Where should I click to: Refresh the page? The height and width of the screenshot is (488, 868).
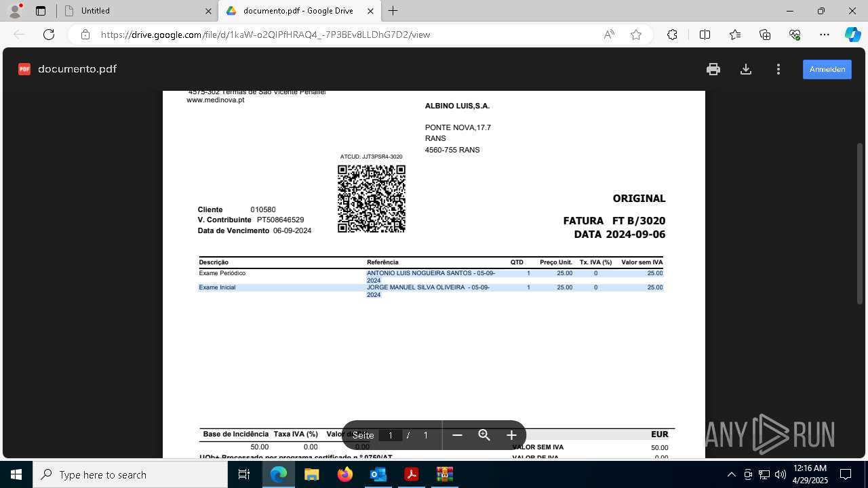click(x=49, y=35)
